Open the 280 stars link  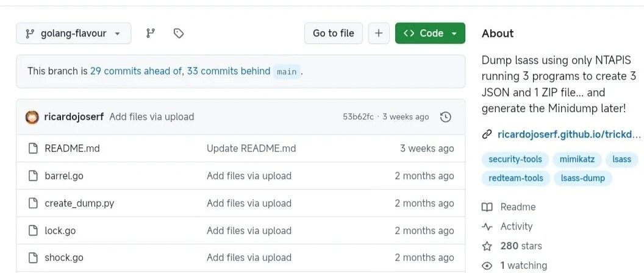[521, 246]
